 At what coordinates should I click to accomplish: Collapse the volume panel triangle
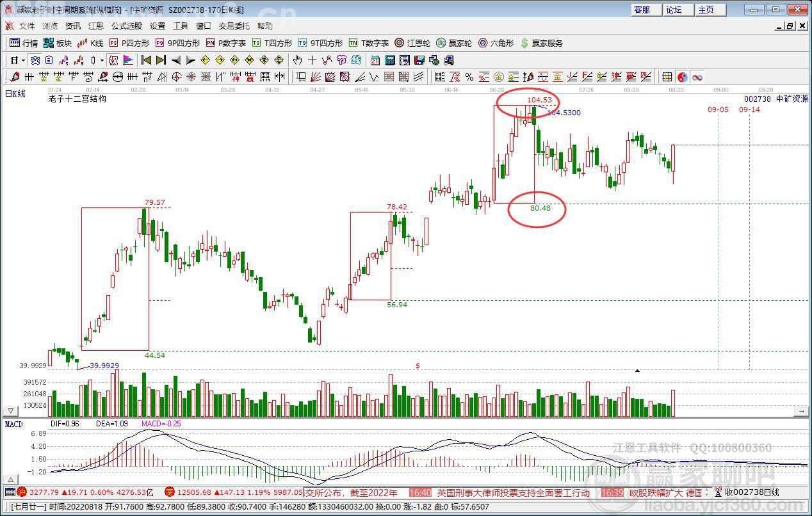click(10, 410)
